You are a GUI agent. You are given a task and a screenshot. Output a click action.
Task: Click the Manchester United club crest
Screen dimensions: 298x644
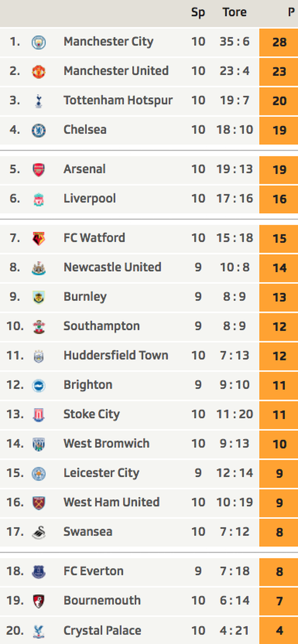coord(38,71)
